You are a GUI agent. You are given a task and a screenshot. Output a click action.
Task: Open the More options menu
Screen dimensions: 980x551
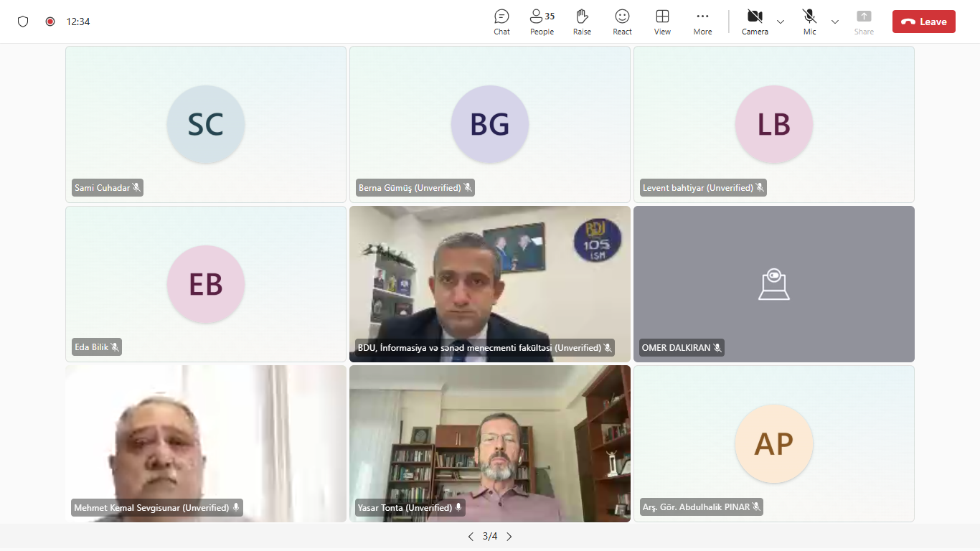tap(702, 22)
